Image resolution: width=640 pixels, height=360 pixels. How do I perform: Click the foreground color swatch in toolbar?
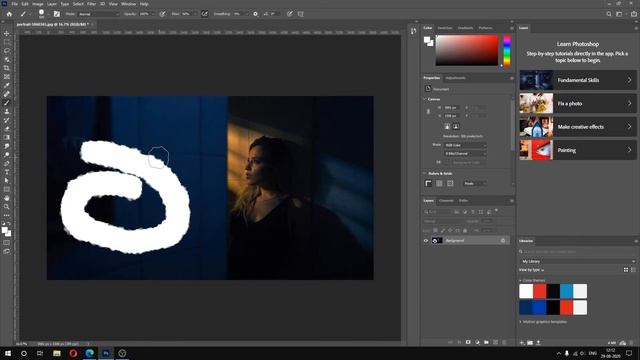tap(5, 231)
